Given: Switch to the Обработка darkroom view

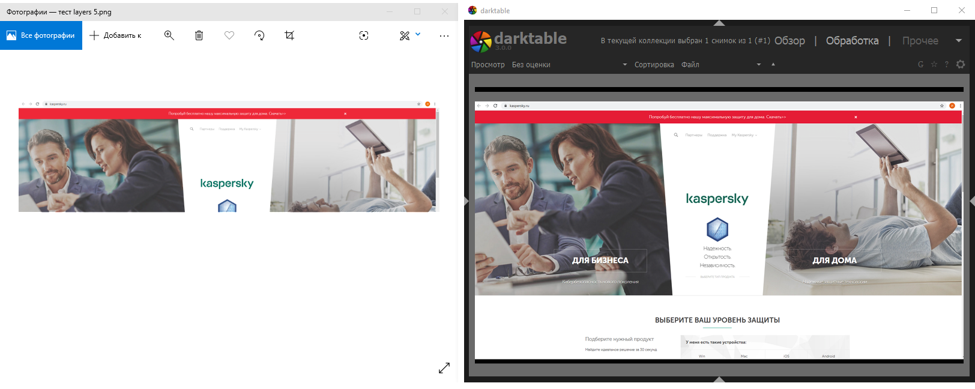Looking at the screenshot, I should 852,41.
